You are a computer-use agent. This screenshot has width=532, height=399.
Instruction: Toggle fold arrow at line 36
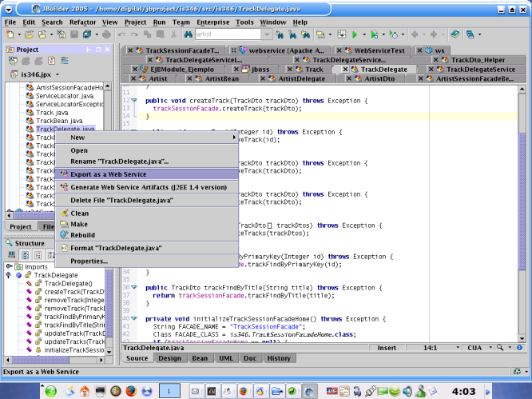coord(134,287)
